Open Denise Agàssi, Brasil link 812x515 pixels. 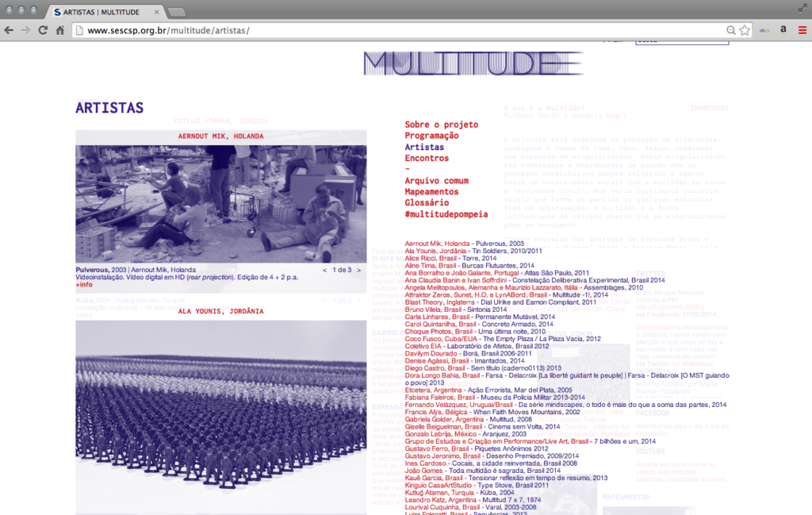click(437, 360)
